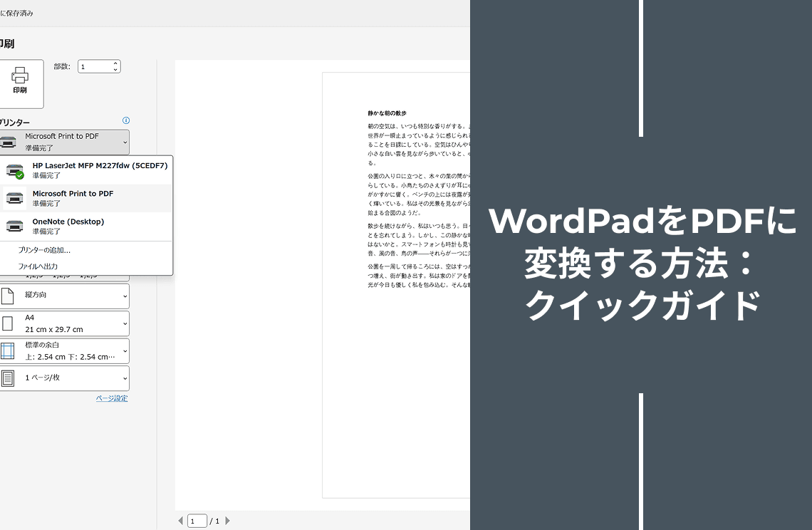Viewport: 812px width, 530px height.
Task: Click the HP LaserJet printer icon
Action: pos(15,170)
